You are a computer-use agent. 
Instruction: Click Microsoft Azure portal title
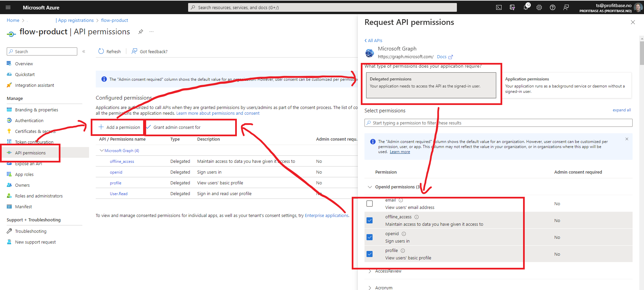[41, 7]
